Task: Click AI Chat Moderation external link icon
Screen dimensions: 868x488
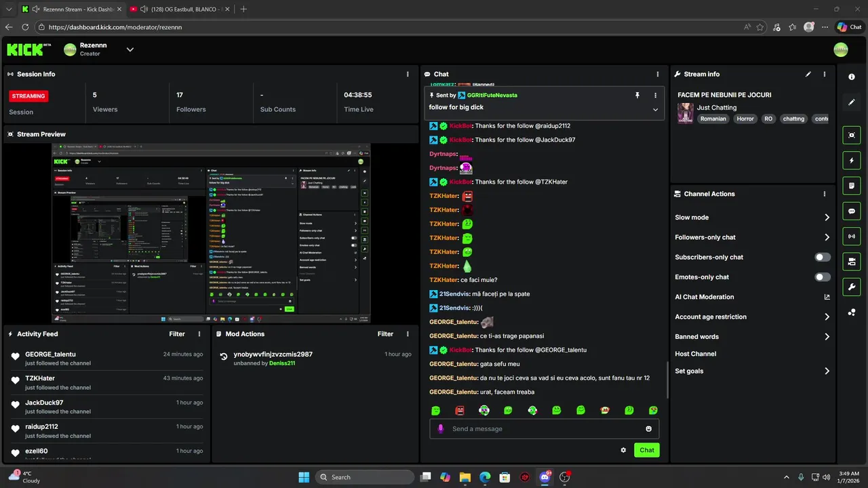Action: tap(827, 297)
